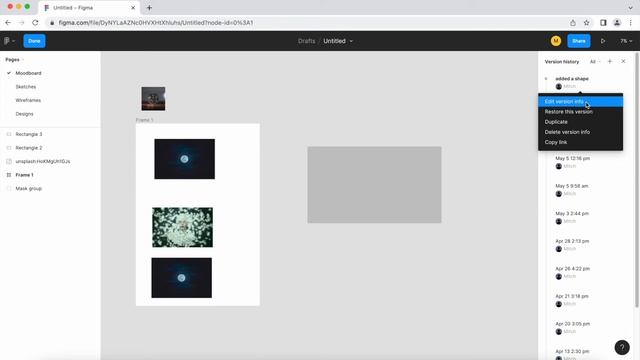Click the Share button

point(578,41)
